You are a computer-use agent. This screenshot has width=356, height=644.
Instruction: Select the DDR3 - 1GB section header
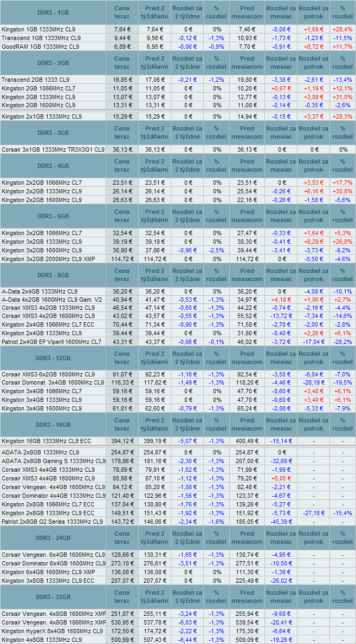(53, 12)
